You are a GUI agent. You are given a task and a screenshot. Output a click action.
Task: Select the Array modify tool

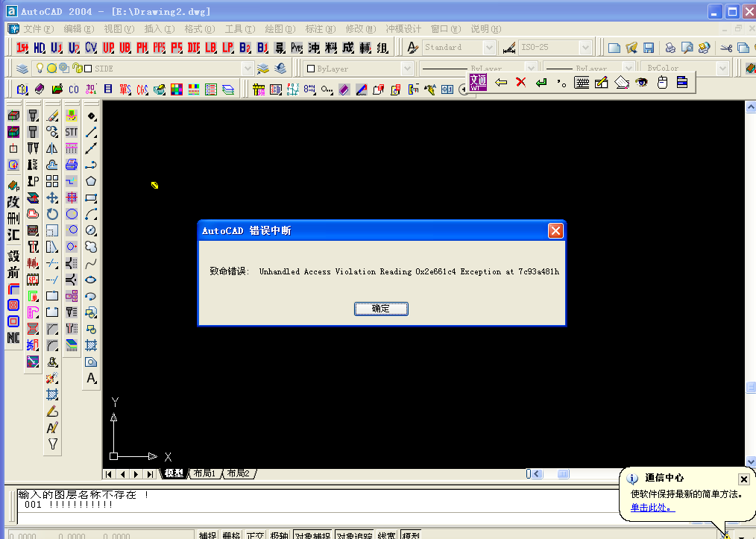click(52, 181)
